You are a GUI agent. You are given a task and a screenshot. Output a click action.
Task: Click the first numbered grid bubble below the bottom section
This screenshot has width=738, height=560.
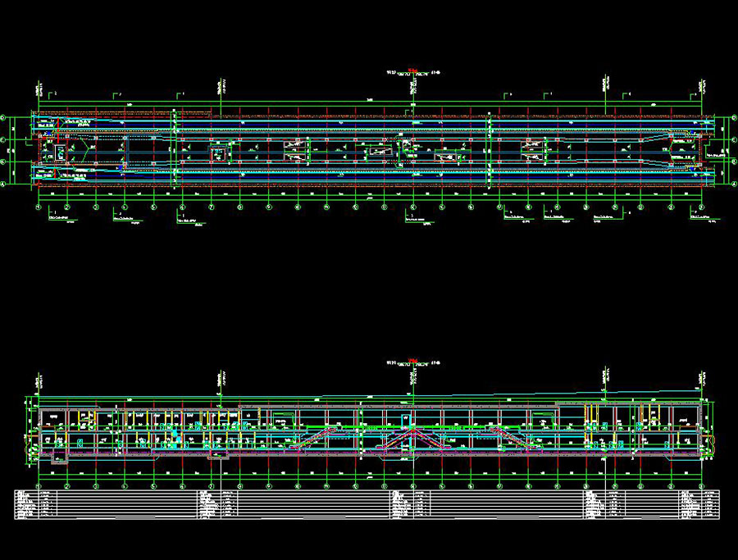pyautogui.click(x=39, y=485)
